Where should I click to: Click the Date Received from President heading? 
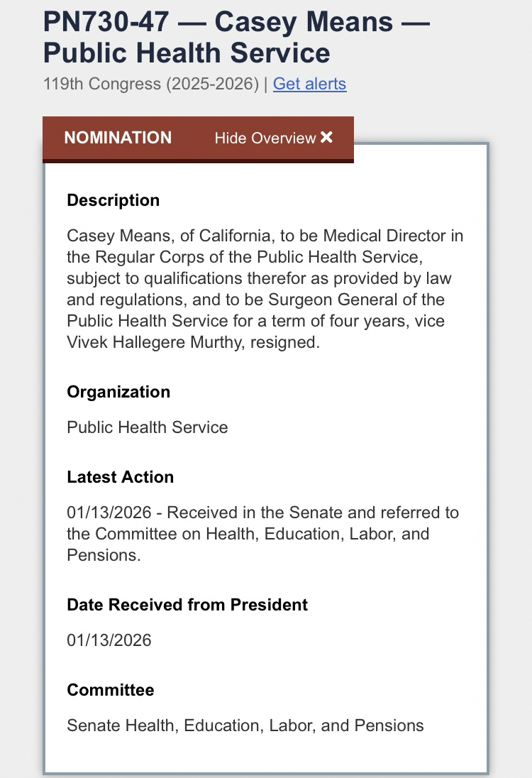(x=187, y=605)
